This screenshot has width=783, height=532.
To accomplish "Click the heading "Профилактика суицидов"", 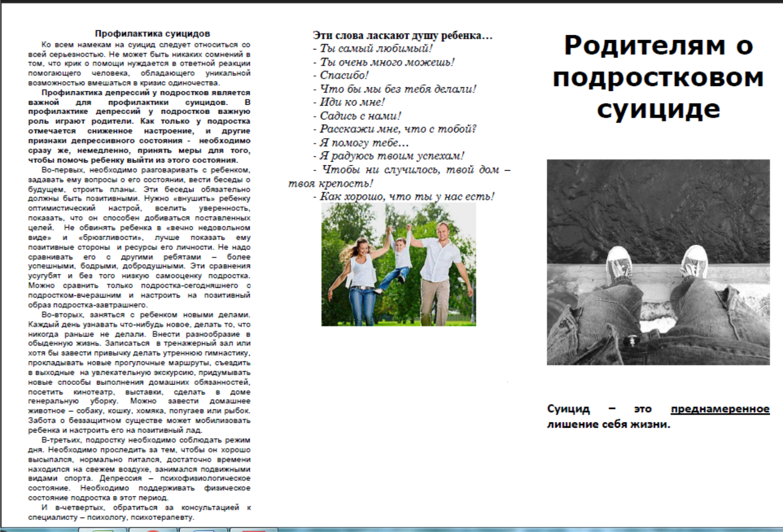I will pos(152,33).
